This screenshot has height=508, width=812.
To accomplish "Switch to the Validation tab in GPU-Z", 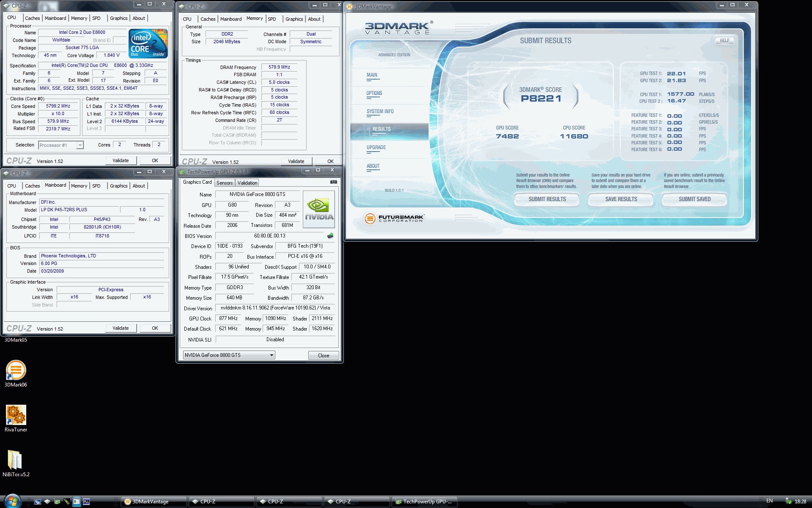I will [247, 183].
